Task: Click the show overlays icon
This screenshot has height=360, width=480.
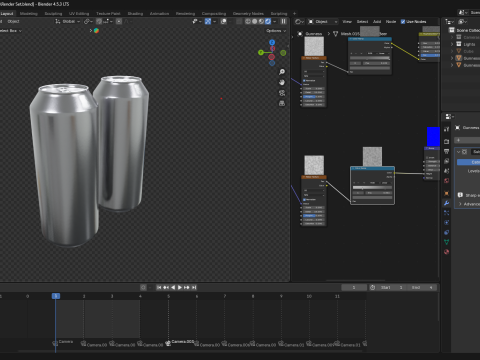Action: [224, 21]
